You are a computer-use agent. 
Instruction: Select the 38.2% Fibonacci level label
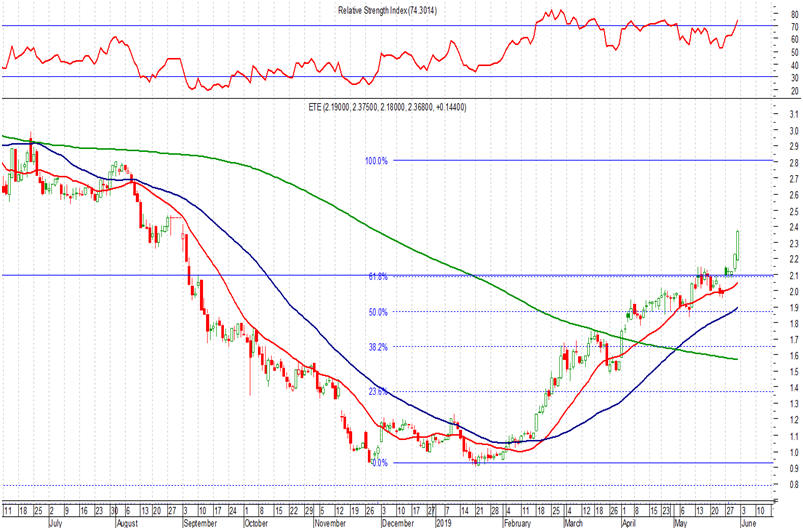tap(378, 348)
